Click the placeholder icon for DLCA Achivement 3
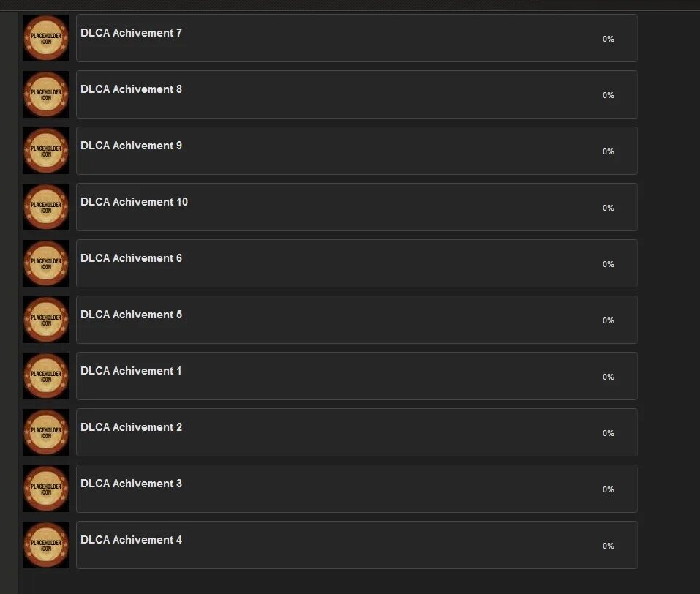 tap(46, 488)
